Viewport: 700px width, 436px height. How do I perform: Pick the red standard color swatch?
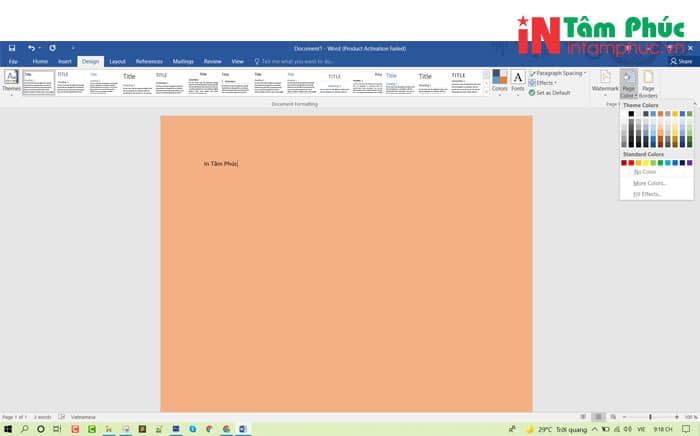click(x=632, y=162)
